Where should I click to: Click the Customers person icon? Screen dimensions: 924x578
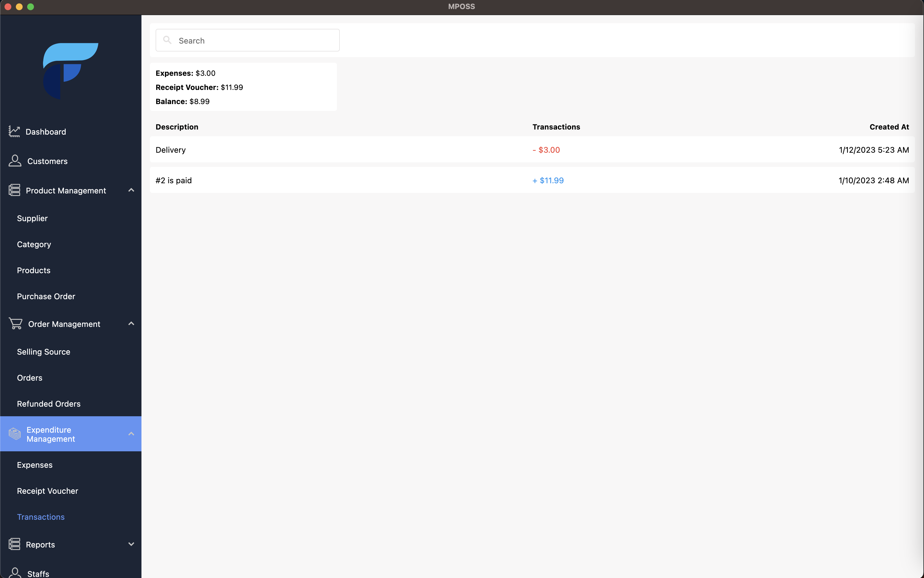coord(15,161)
